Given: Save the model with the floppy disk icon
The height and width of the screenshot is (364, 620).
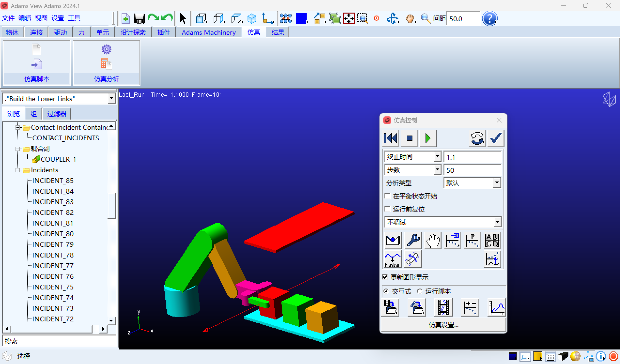Looking at the screenshot, I should [x=139, y=18].
